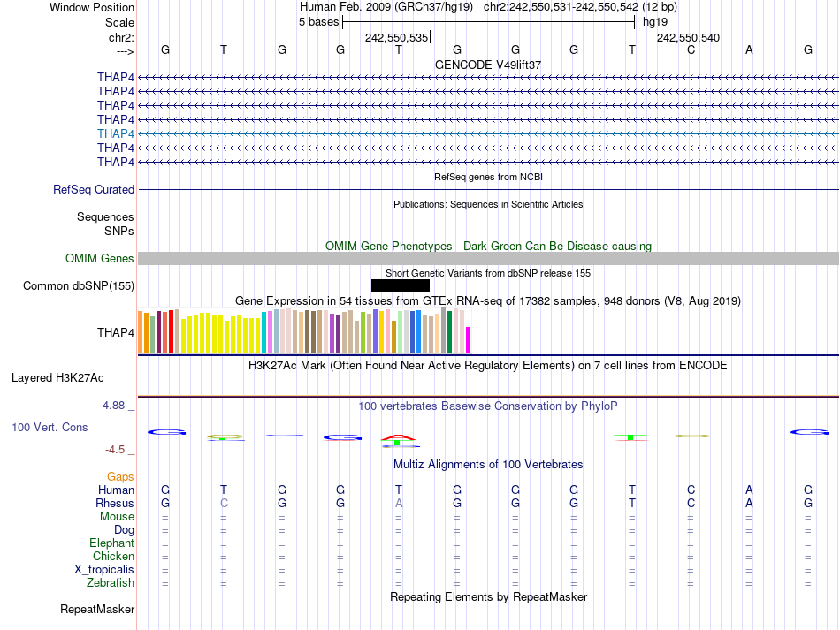Click Multiz Alignments of 100 Vertebrates title
Image resolution: width=840 pixels, height=630 pixels.
(x=488, y=465)
